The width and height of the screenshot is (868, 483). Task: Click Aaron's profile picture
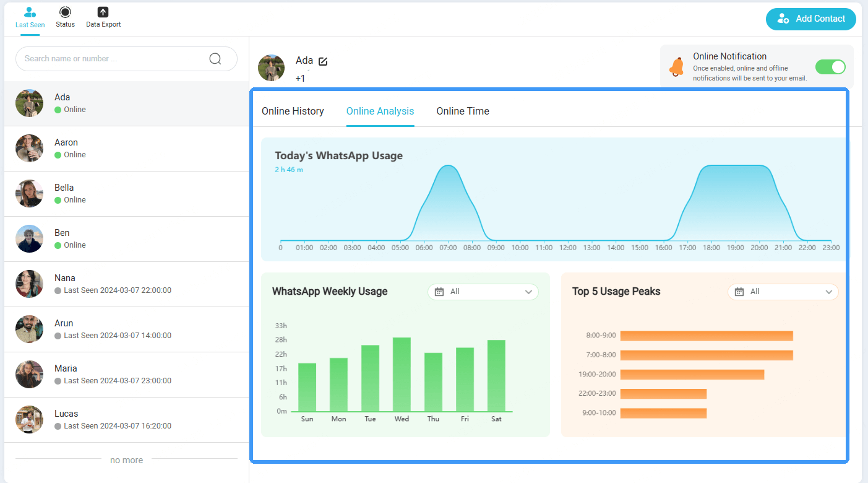(x=29, y=149)
